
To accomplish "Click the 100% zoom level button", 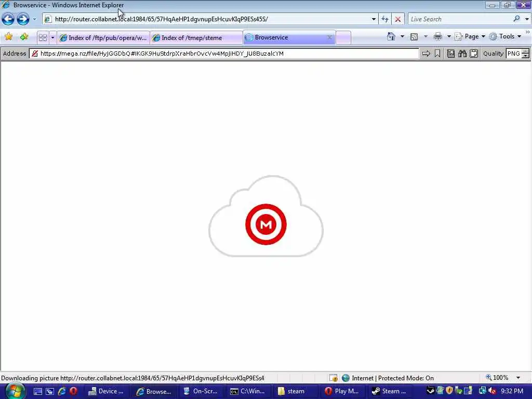I will [x=497, y=378].
